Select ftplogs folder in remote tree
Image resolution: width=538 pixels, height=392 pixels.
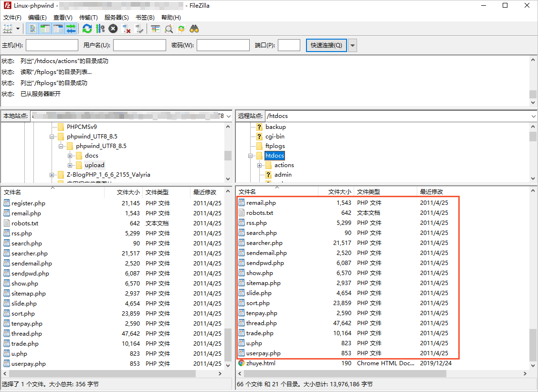tap(275, 146)
